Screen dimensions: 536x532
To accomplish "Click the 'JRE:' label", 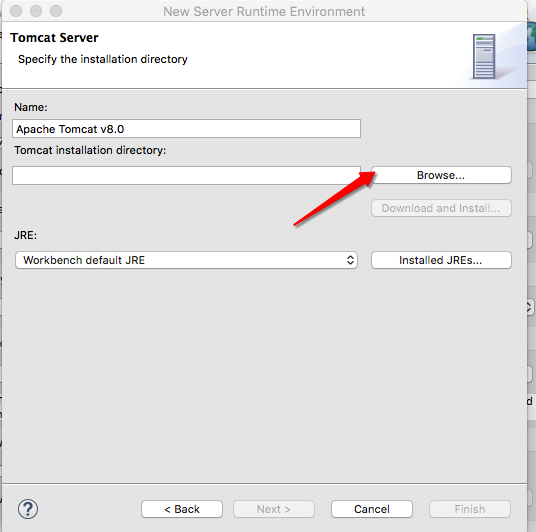I will tap(25, 235).
